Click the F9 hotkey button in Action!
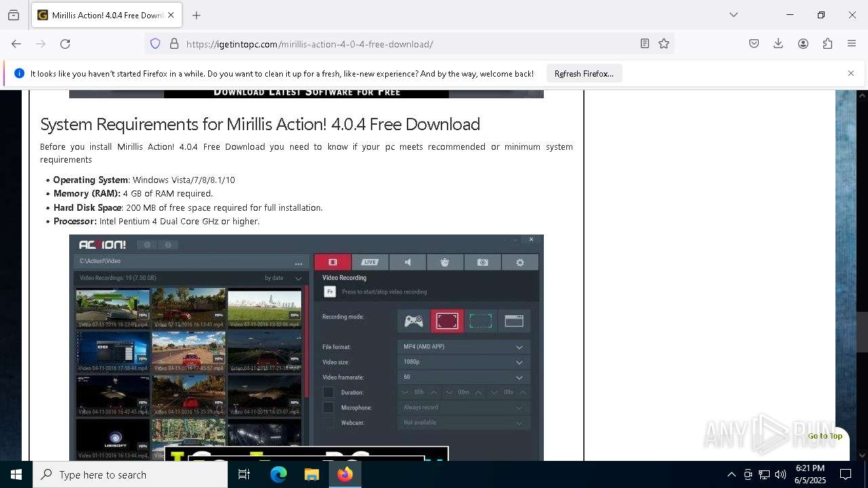 [330, 291]
